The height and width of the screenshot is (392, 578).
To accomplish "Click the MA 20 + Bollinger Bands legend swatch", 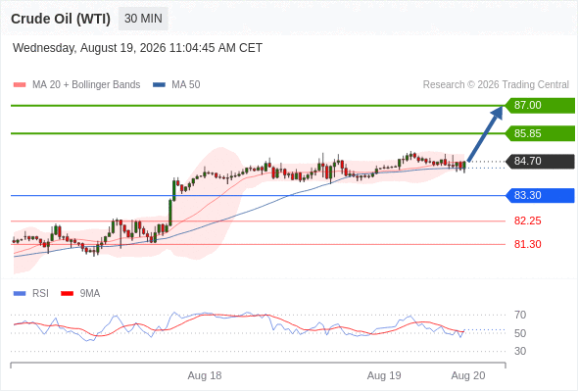I will 20,85.
